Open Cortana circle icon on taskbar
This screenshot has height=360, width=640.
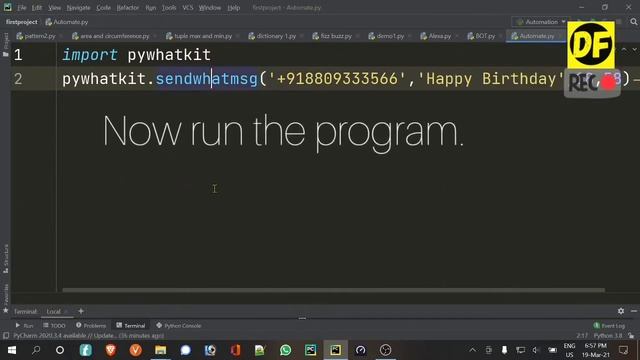pos(60,350)
